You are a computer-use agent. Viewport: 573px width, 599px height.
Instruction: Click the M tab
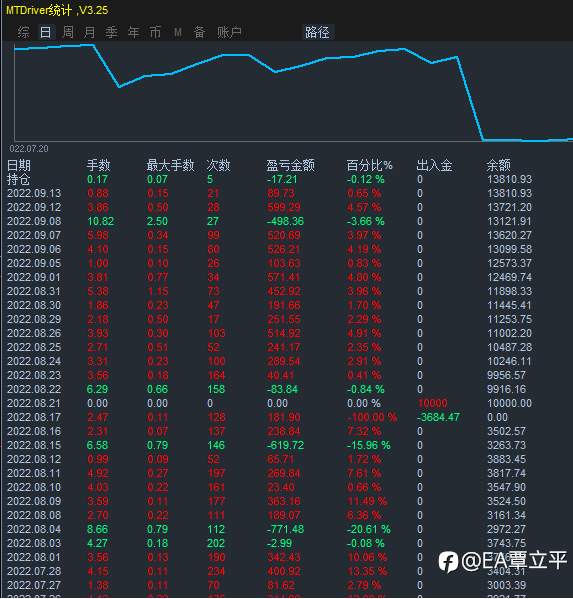click(177, 32)
